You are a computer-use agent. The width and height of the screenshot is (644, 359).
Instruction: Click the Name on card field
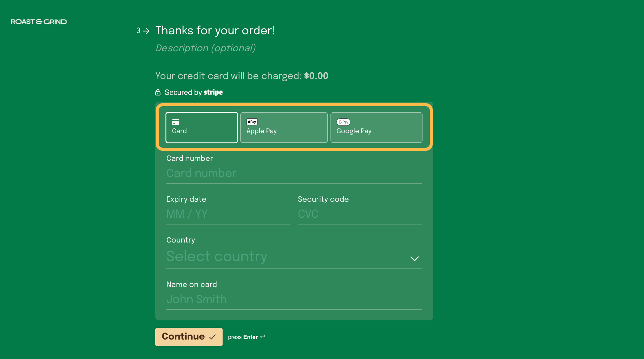click(294, 299)
